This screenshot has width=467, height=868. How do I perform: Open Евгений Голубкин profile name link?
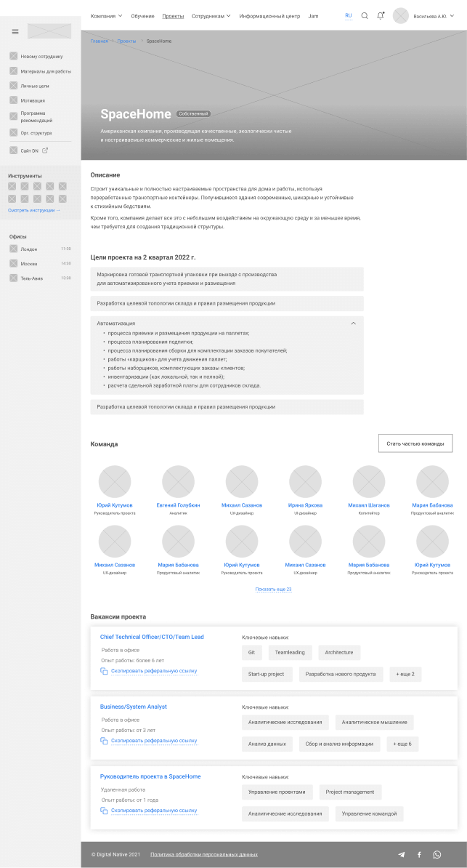point(178,505)
